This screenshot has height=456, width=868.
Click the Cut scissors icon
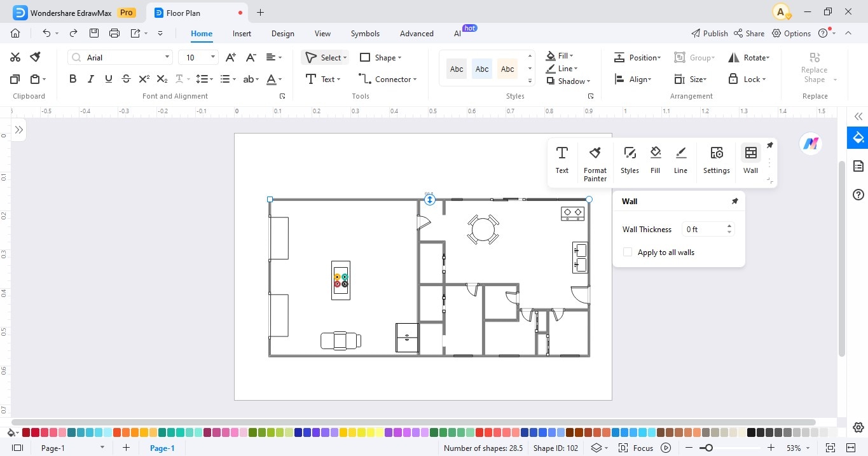point(15,57)
